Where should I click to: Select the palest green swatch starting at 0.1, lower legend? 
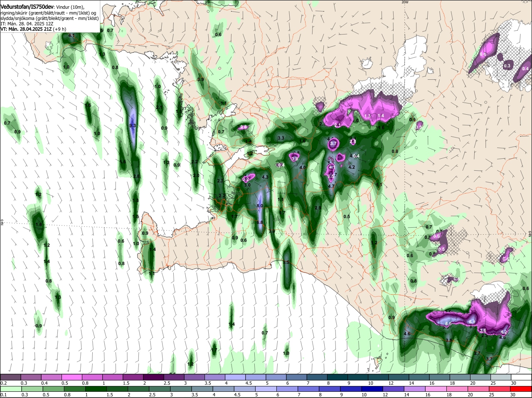(11, 389)
